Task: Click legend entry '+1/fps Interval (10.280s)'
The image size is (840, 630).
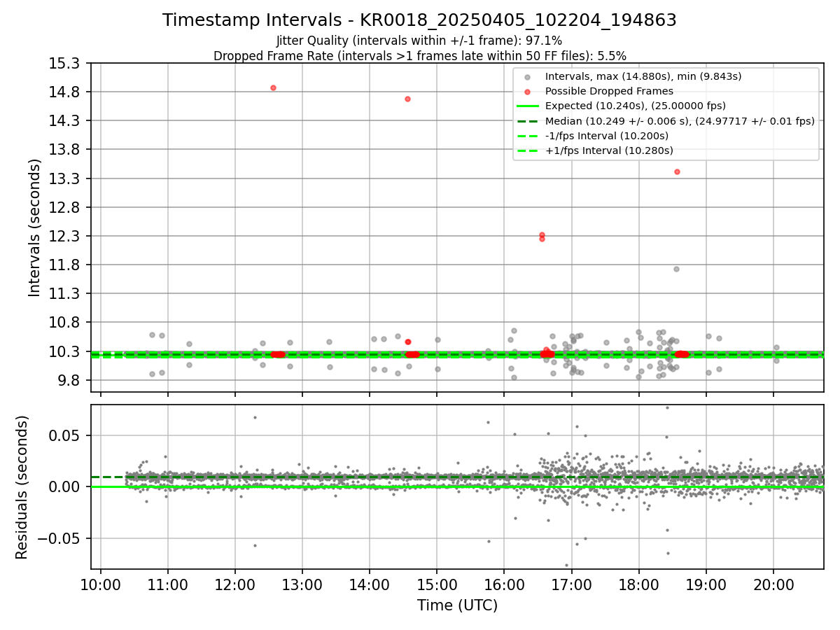Action: click(x=609, y=150)
